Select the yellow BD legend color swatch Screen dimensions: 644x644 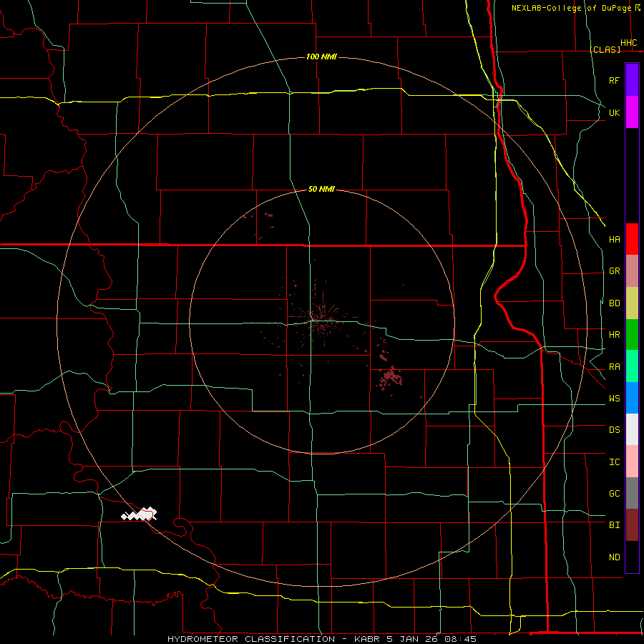(632, 303)
